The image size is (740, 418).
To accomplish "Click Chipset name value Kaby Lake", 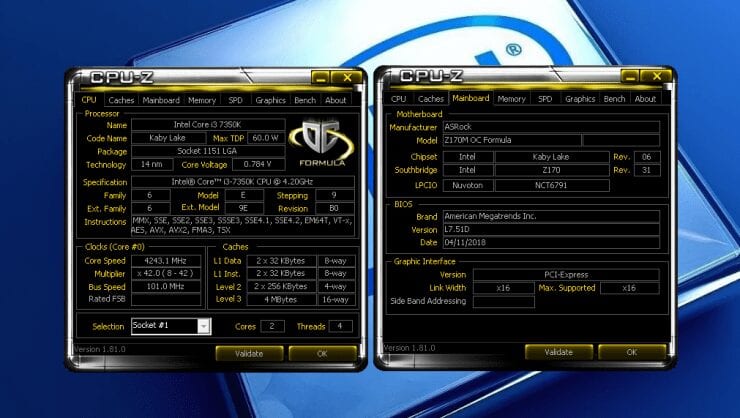I will pyautogui.click(x=552, y=157).
